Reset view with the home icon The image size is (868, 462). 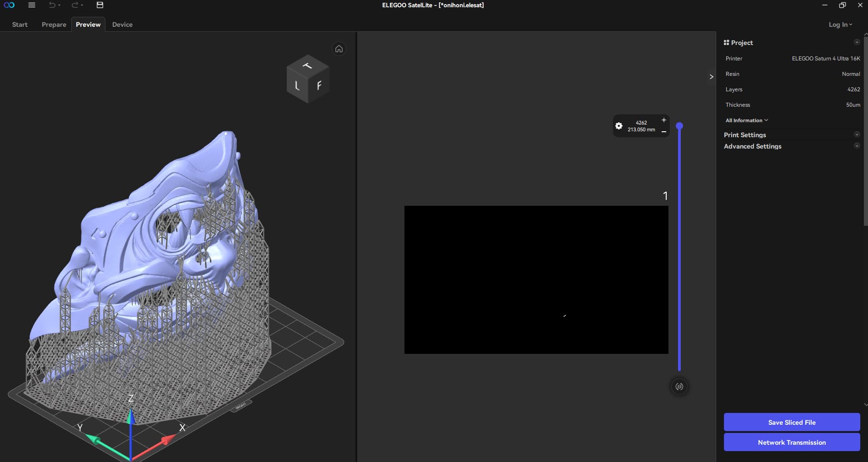tap(339, 49)
